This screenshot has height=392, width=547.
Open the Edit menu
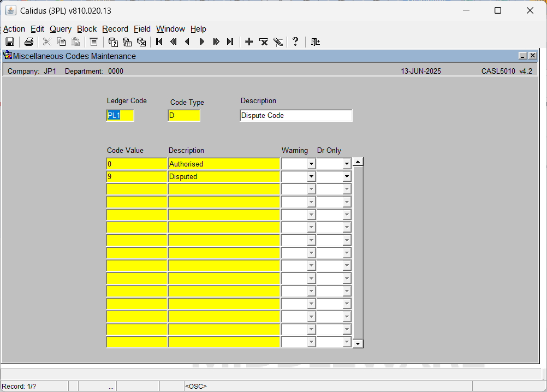37,29
